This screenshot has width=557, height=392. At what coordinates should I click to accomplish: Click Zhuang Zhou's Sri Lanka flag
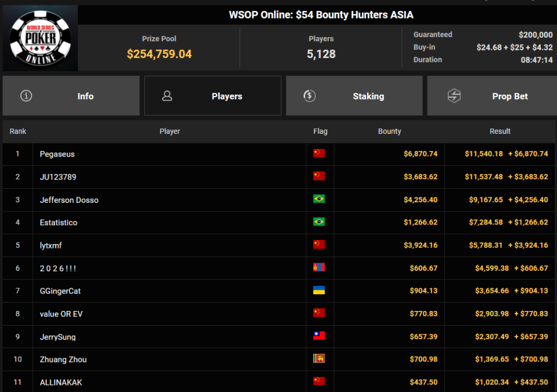tap(319, 359)
